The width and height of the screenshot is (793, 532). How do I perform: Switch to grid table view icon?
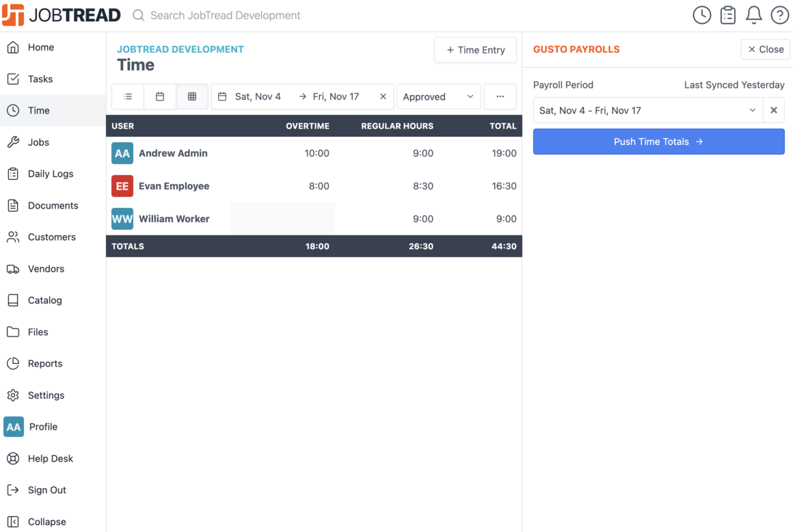[x=192, y=96]
